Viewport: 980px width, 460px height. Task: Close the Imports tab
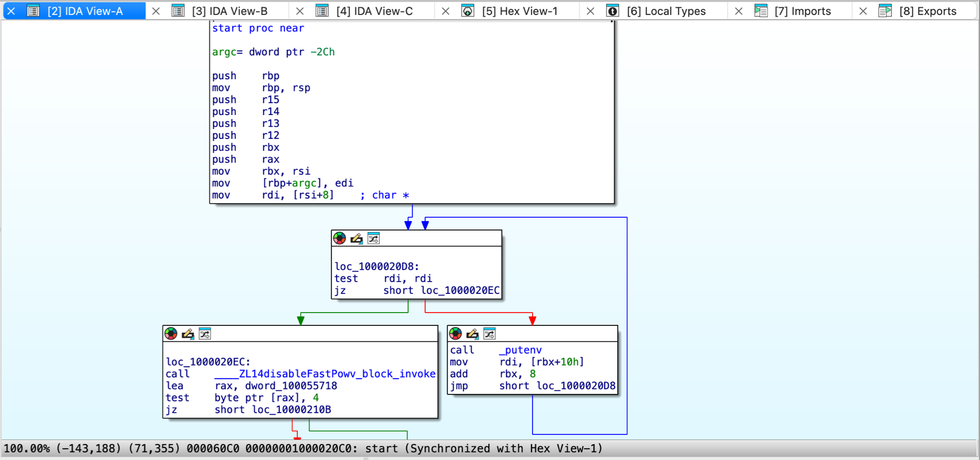(739, 11)
